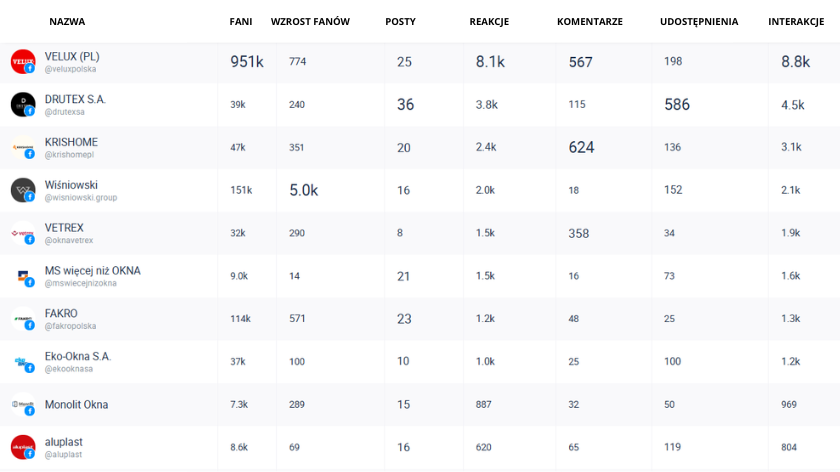Click the @fakropolska handle link

(x=71, y=326)
